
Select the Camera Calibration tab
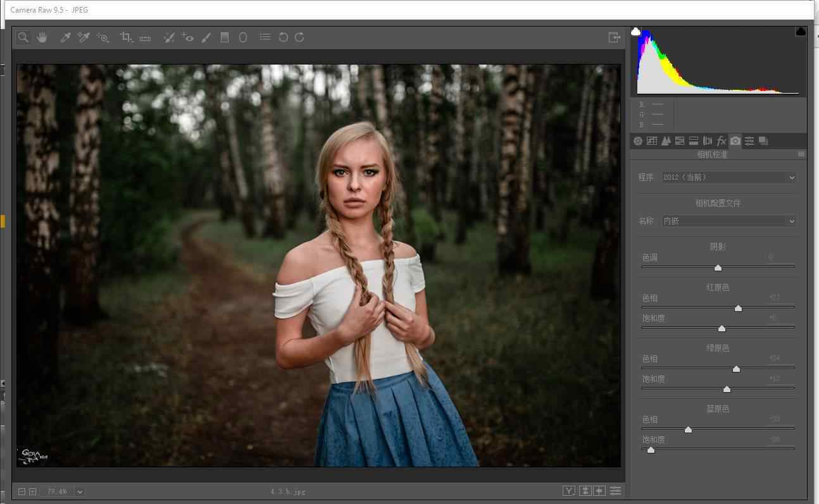pyautogui.click(x=735, y=141)
